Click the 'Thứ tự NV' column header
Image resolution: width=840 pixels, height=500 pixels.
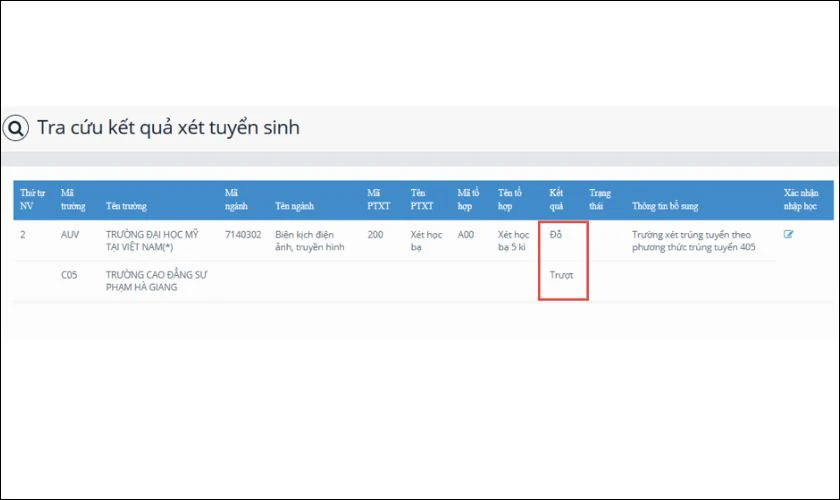33,199
